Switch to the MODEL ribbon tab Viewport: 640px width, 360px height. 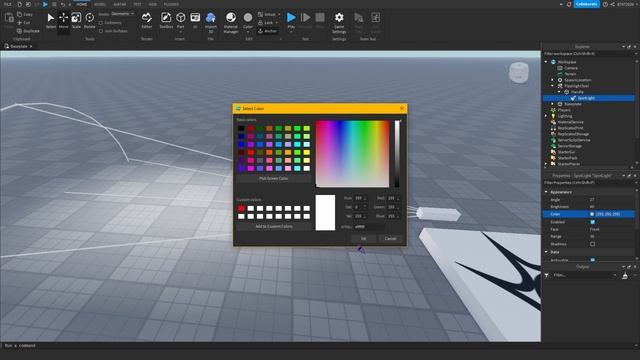(x=100, y=4)
